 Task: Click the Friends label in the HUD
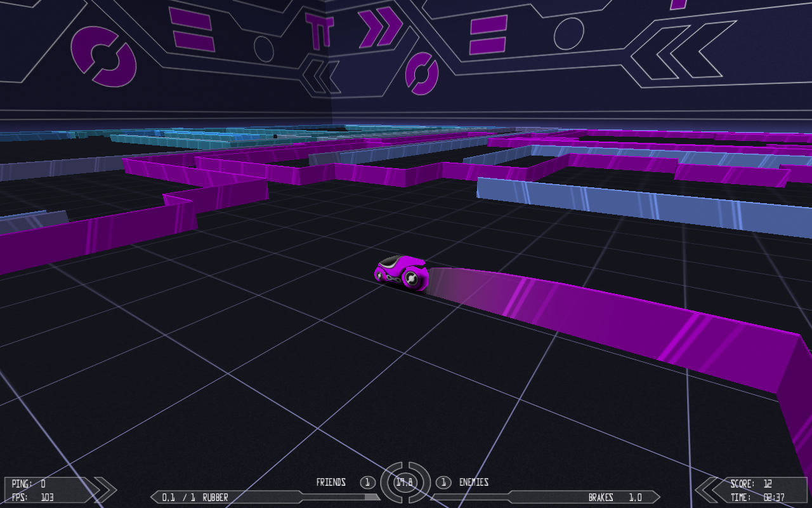point(331,483)
